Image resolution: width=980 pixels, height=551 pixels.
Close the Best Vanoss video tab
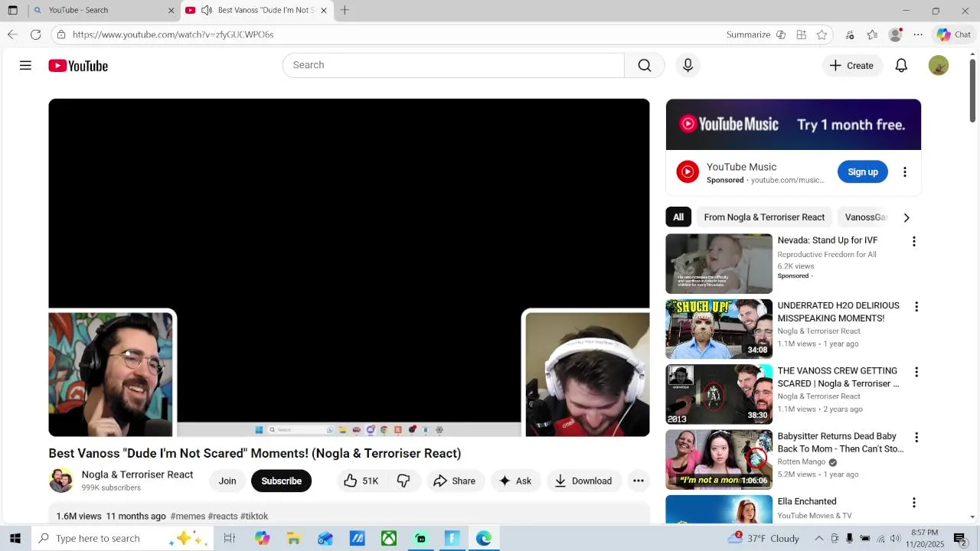[323, 11]
